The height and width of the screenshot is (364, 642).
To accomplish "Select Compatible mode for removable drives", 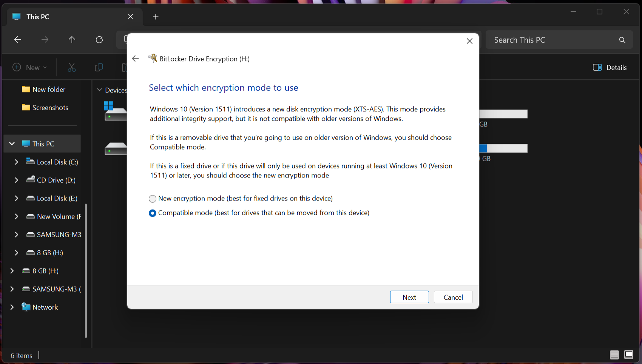I will (x=152, y=213).
